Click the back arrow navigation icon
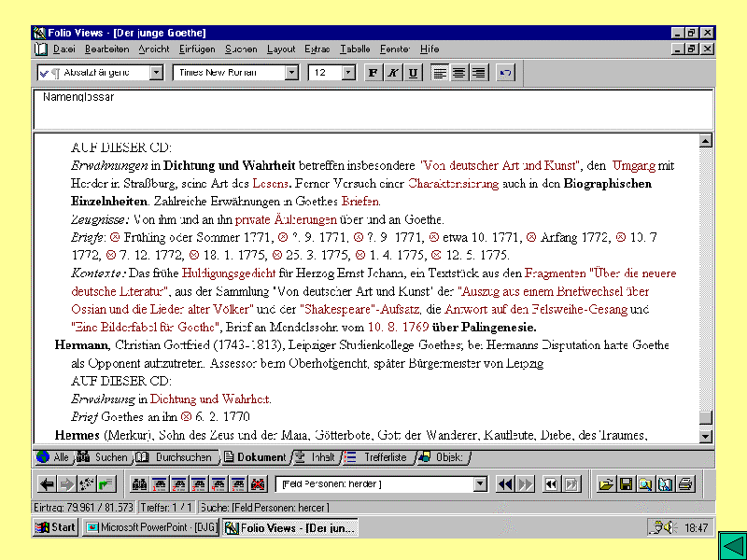747x560 pixels. [47, 484]
